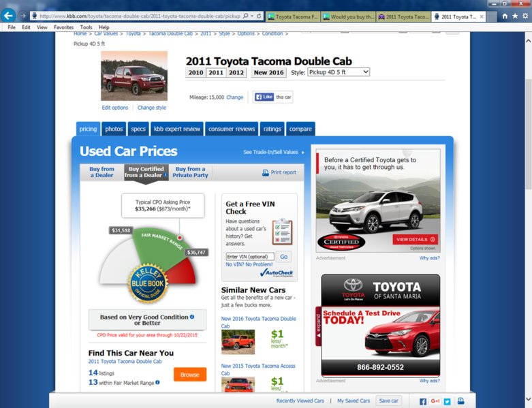Image resolution: width=532 pixels, height=408 pixels.
Task: Click the printer icon beside Print report
Action: (x=266, y=172)
